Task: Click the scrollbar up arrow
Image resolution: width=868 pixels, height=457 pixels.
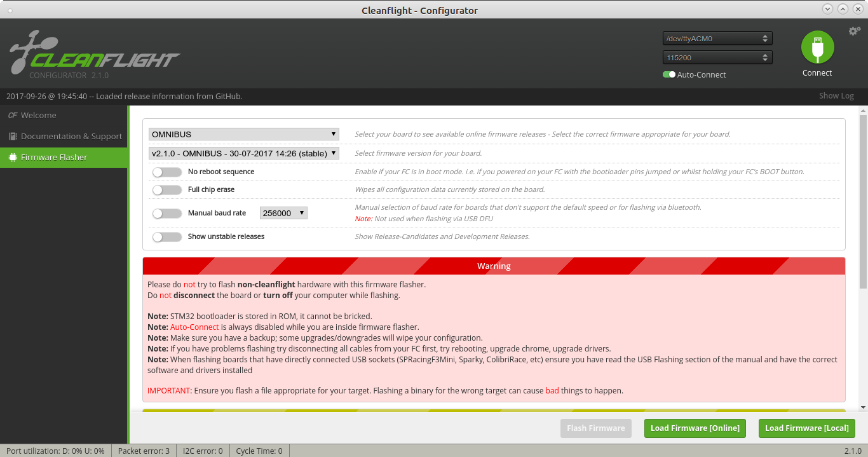Action: pyautogui.click(x=863, y=111)
